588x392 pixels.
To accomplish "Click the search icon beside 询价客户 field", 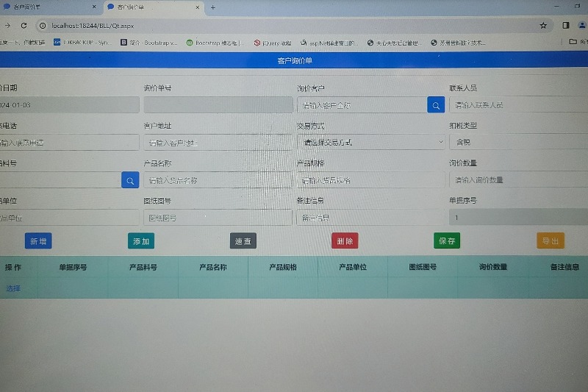I will 436,104.
